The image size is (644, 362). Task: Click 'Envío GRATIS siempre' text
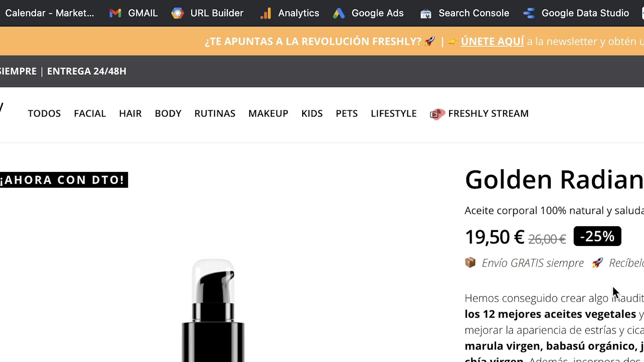tap(533, 263)
